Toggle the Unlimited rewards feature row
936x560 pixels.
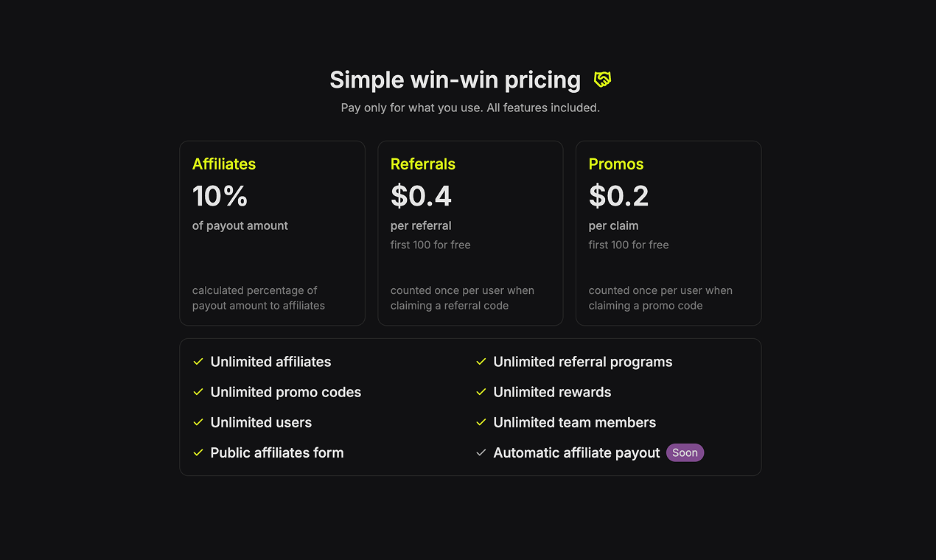coord(552,392)
